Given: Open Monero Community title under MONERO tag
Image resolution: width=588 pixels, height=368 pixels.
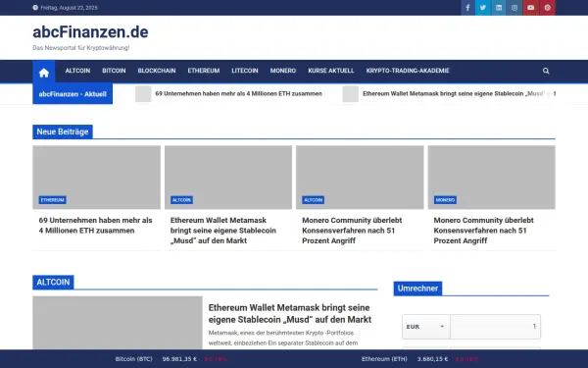Looking at the screenshot, I should point(483,231).
